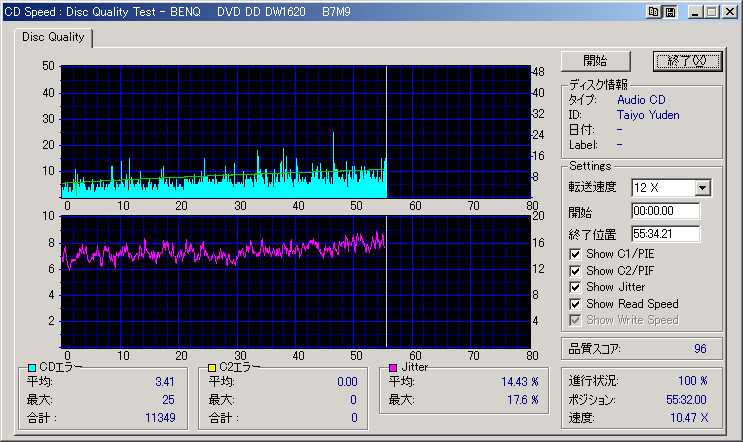
Task: Click the yellow C2 error color swatch
Action: 212,368
